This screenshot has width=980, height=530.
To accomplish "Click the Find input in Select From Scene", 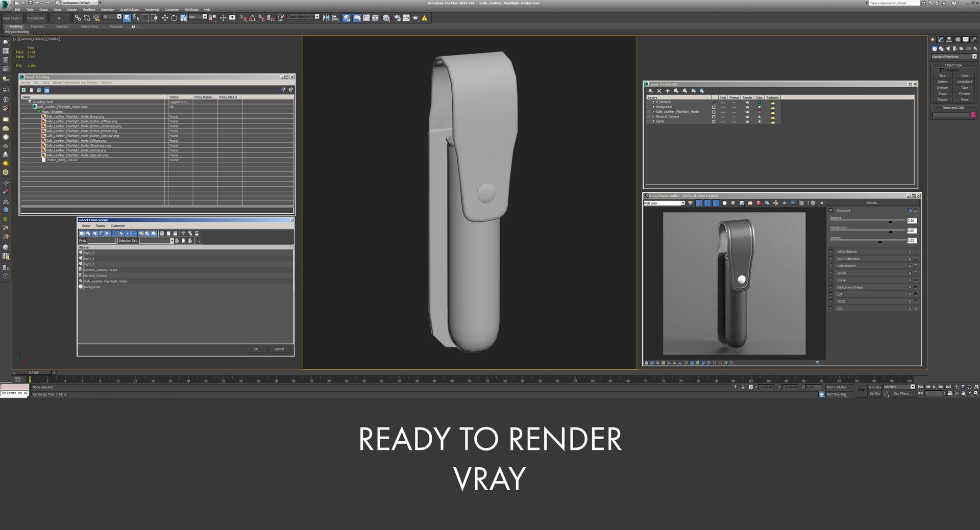I will pyautogui.click(x=102, y=241).
